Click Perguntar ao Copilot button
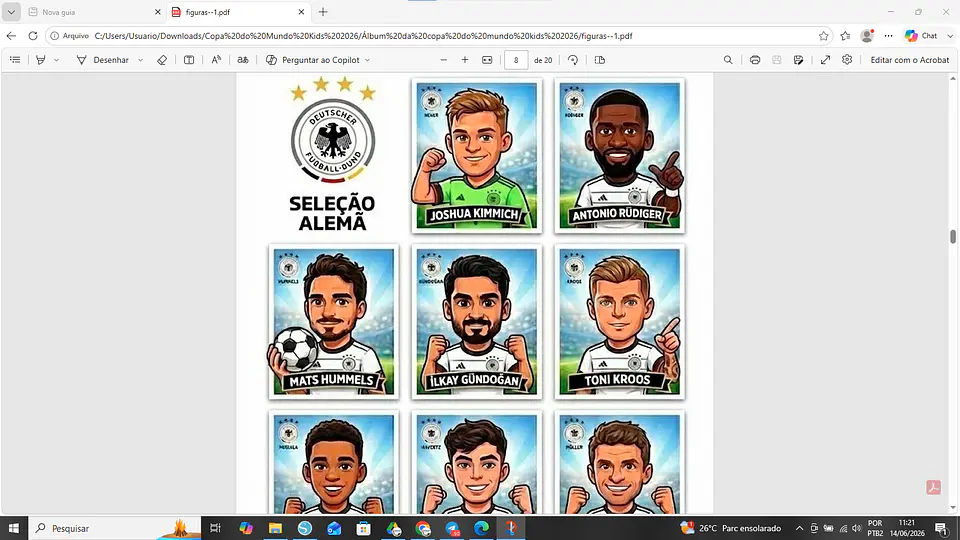The image size is (960, 540). (x=313, y=60)
